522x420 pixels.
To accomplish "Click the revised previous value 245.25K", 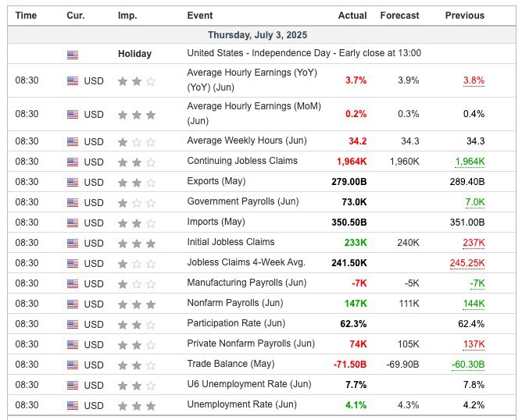I will 467,263.
